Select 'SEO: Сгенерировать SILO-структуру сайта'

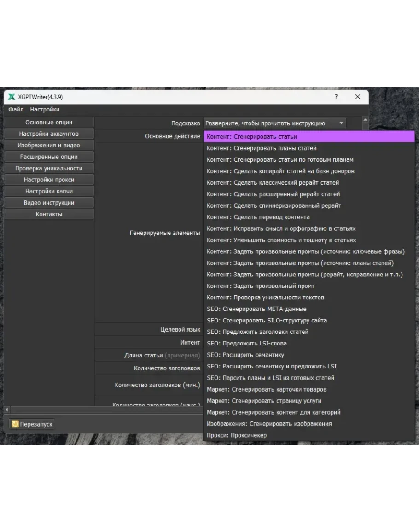click(x=309, y=321)
